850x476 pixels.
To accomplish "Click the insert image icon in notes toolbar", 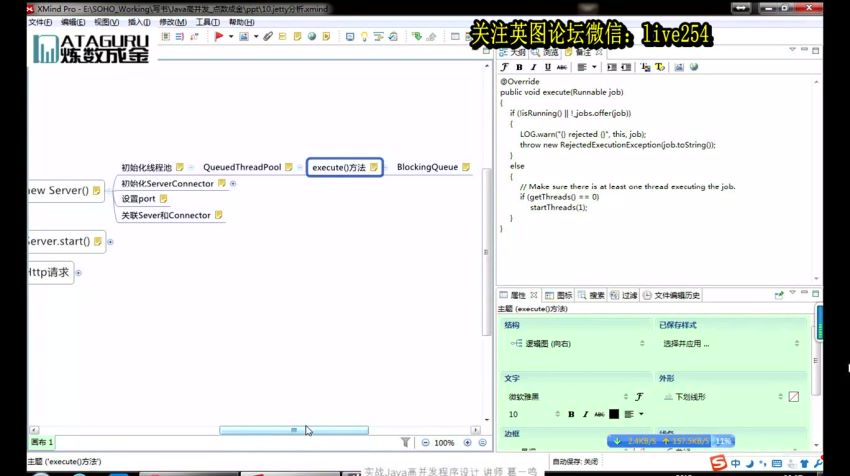I will (x=679, y=67).
